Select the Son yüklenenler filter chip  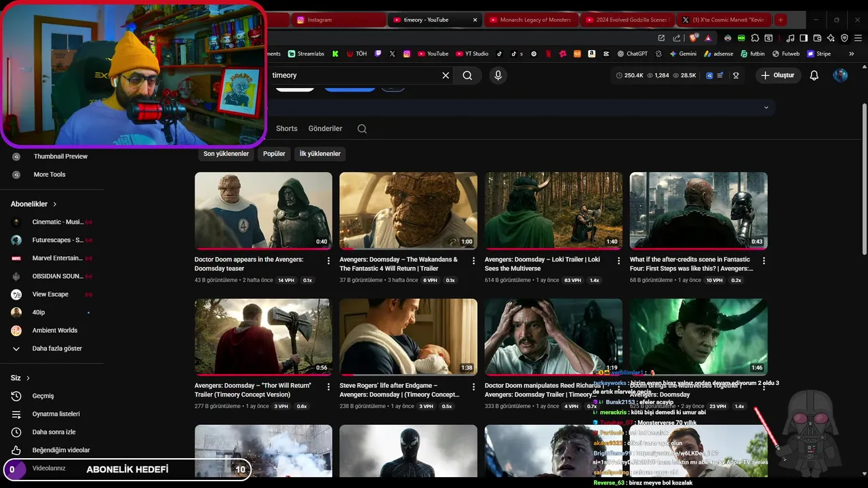coord(226,154)
